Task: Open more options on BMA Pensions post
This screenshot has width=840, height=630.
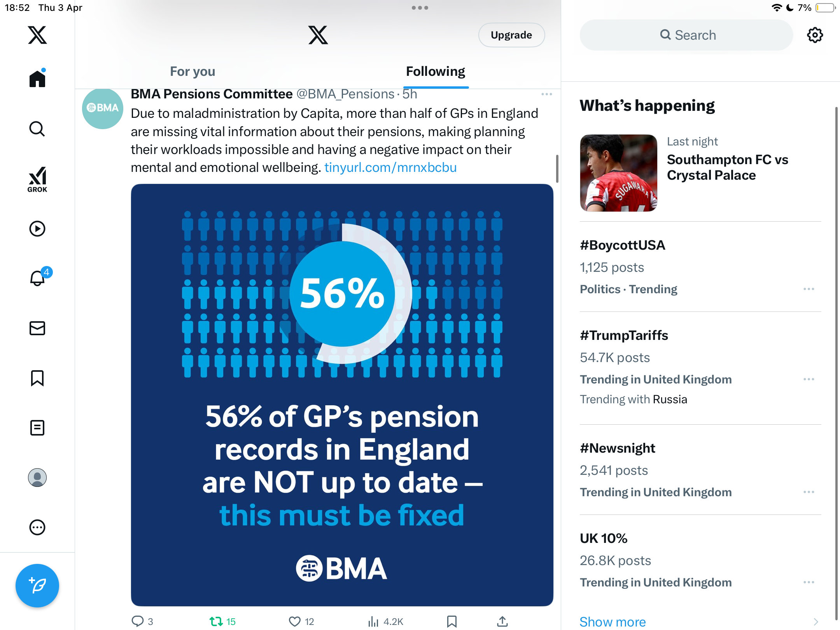Action: coord(546,94)
